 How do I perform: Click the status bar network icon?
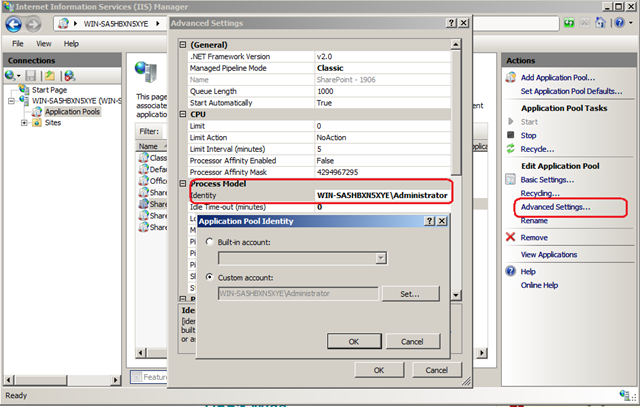point(625,395)
